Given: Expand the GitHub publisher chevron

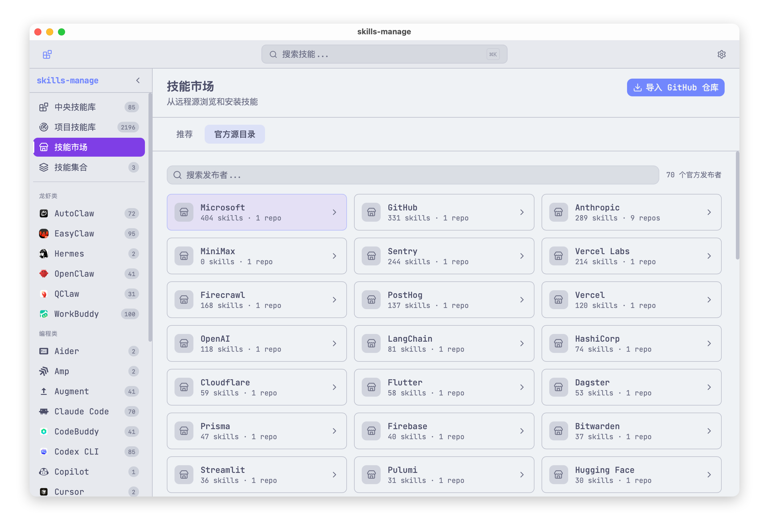Looking at the screenshot, I should coord(521,212).
